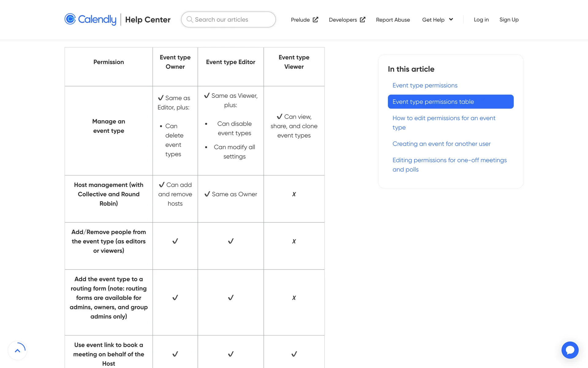Open the Developers link

click(x=343, y=20)
